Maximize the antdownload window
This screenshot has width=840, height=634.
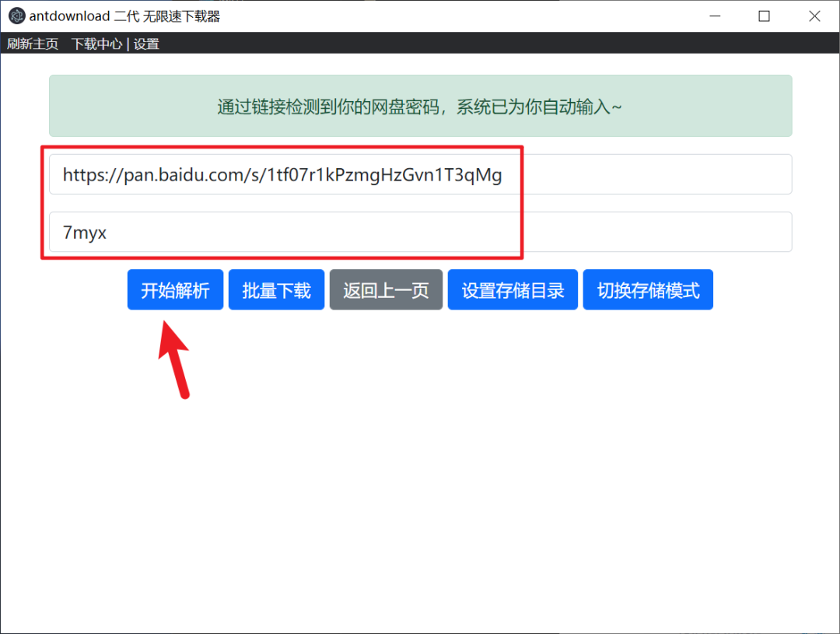coord(764,16)
